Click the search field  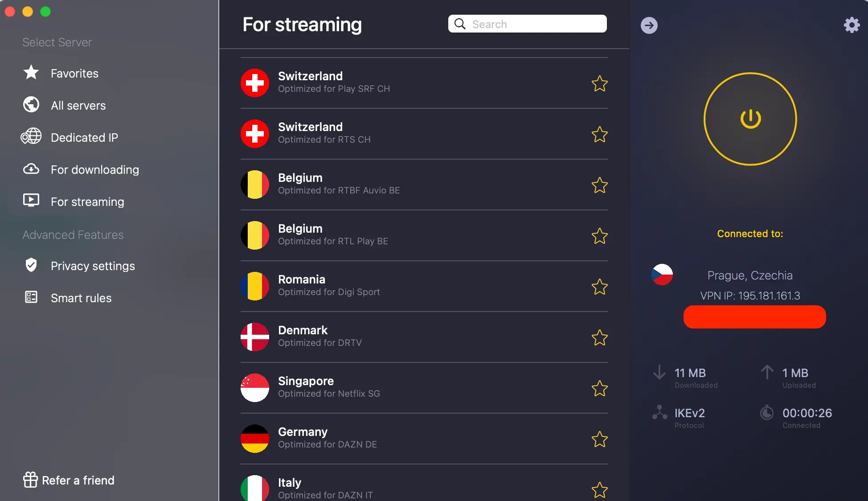tap(535, 24)
